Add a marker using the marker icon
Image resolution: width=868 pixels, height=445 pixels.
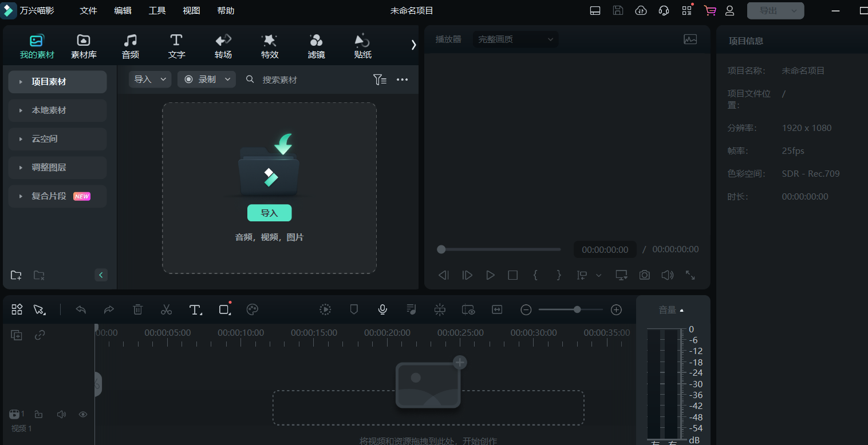point(354,309)
